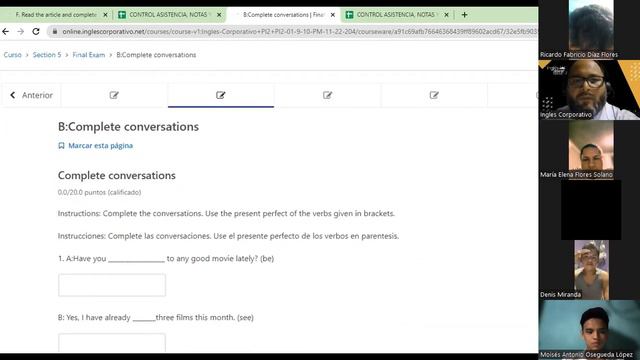
Task: Open the 'Final Exam' breadcrumb link
Action: 89,55
